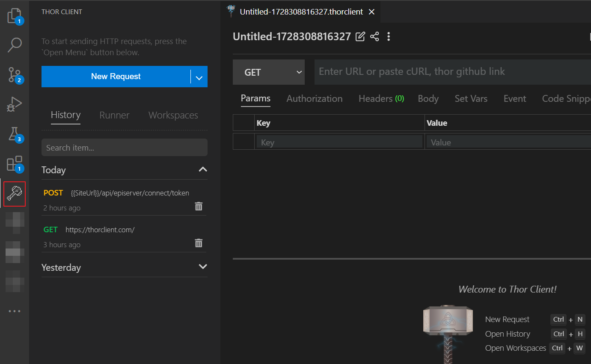Select the Set Vars tab
This screenshot has width=591, height=364.
tap(471, 99)
